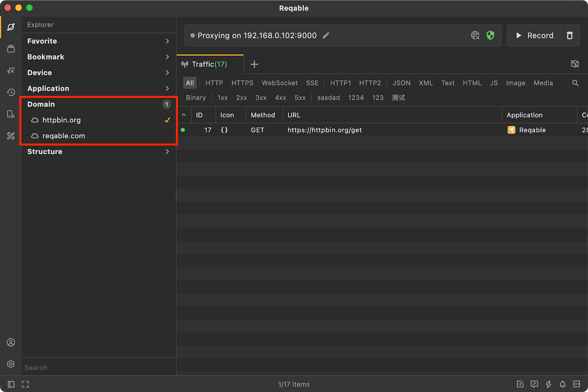Viewport: 588px width, 392px height.
Task: Toggle fullscreen icon in status bar
Action: tap(25, 384)
